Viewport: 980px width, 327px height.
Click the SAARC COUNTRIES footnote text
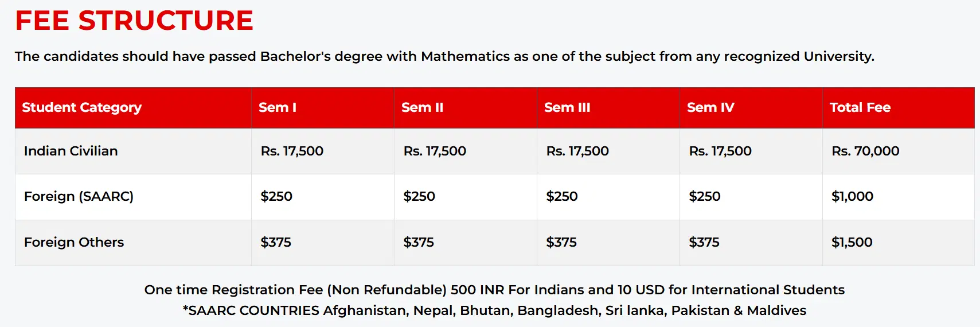(494, 310)
